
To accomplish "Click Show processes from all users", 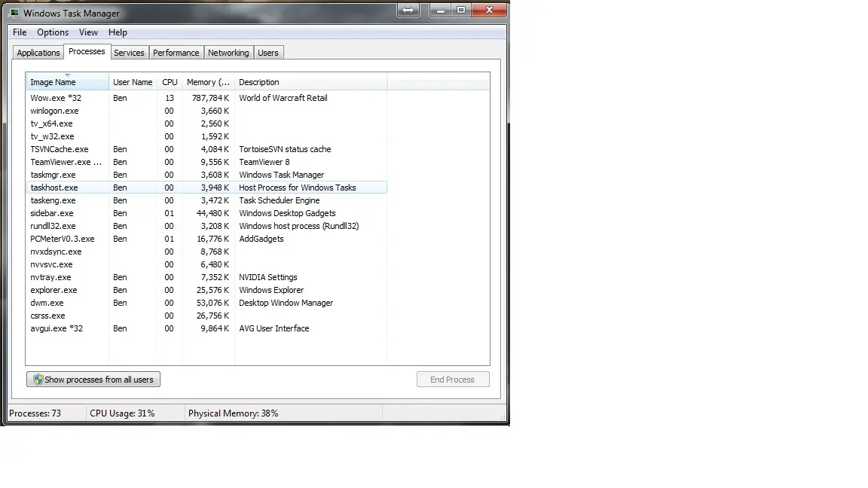I will [93, 380].
